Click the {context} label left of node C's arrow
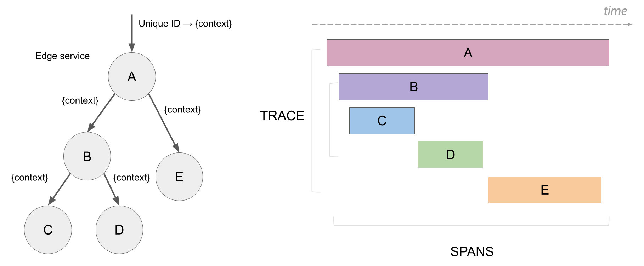This screenshot has width=644, height=266. pos(30,177)
